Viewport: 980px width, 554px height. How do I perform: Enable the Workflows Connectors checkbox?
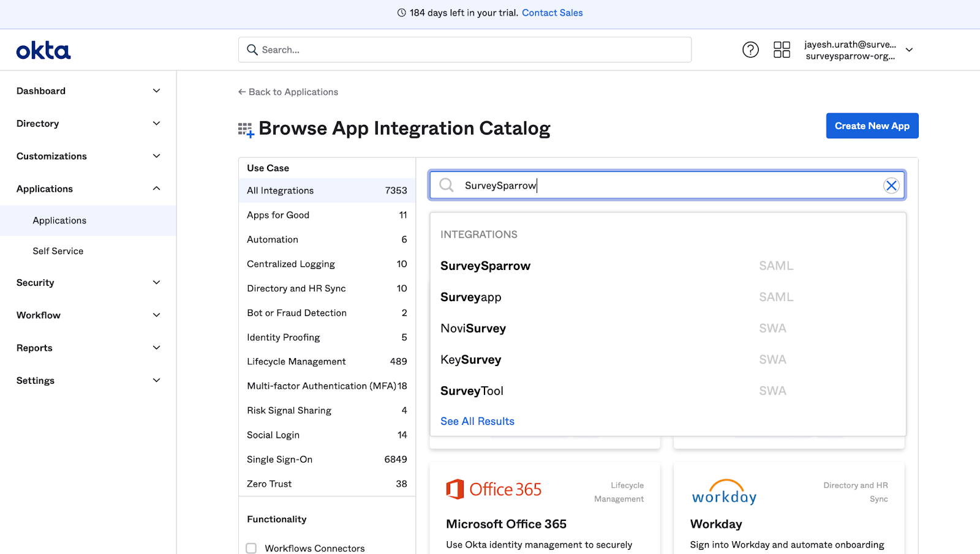pyautogui.click(x=251, y=548)
